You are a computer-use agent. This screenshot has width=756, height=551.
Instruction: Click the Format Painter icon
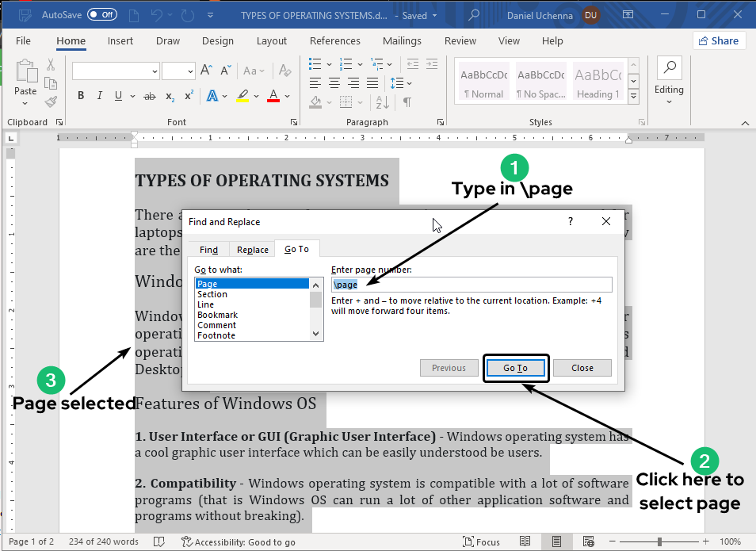coord(51,101)
